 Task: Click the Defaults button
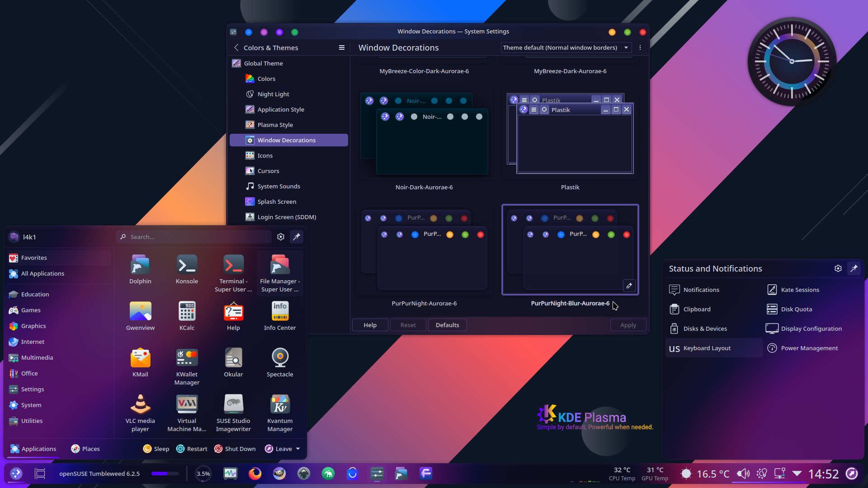pos(447,325)
